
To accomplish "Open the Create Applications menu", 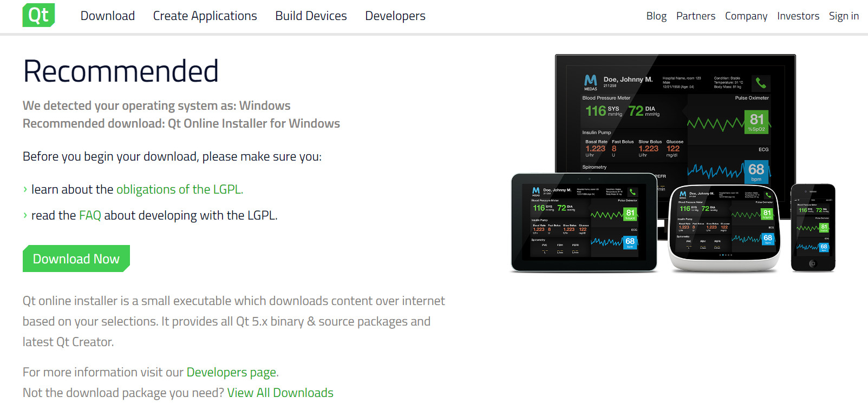I will (x=205, y=16).
